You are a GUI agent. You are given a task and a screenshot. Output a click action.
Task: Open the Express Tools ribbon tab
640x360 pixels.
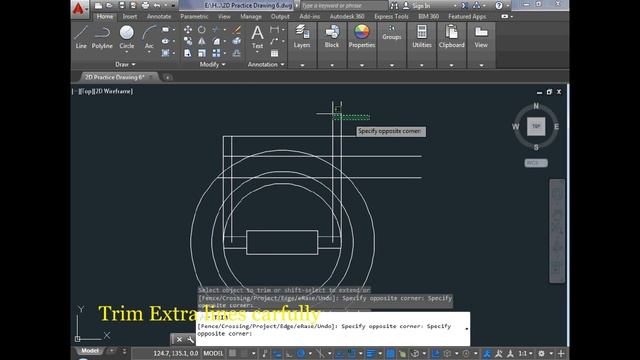[391, 17]
